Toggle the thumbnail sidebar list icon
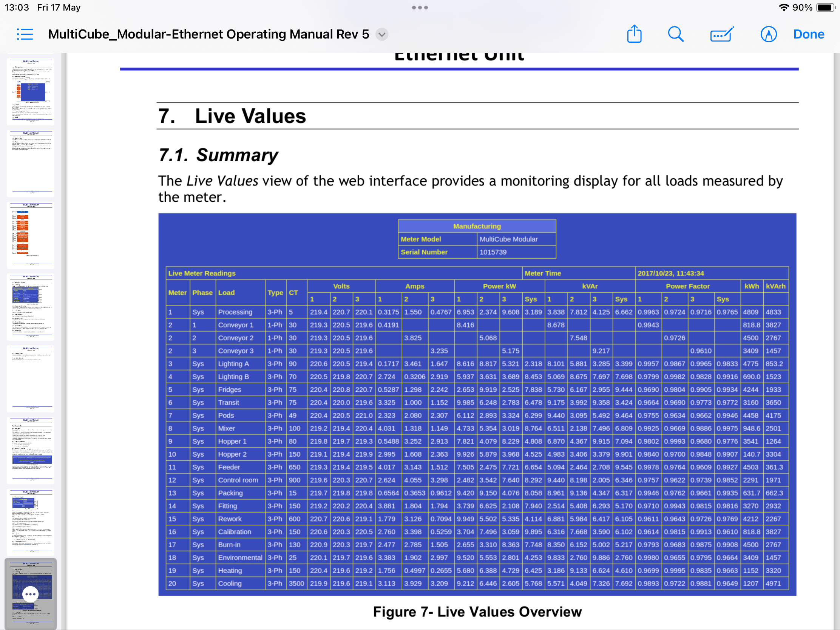The image size is (840, 630). tap(25, 34)
